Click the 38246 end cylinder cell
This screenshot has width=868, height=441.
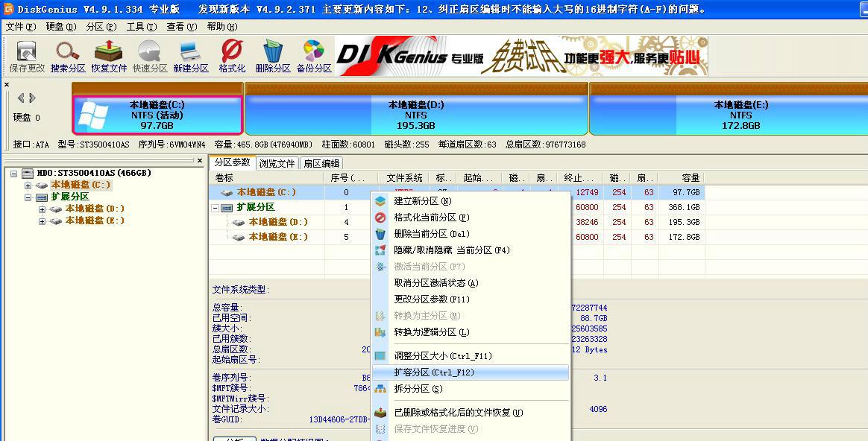pyautogui.click(x=587, y=222)
